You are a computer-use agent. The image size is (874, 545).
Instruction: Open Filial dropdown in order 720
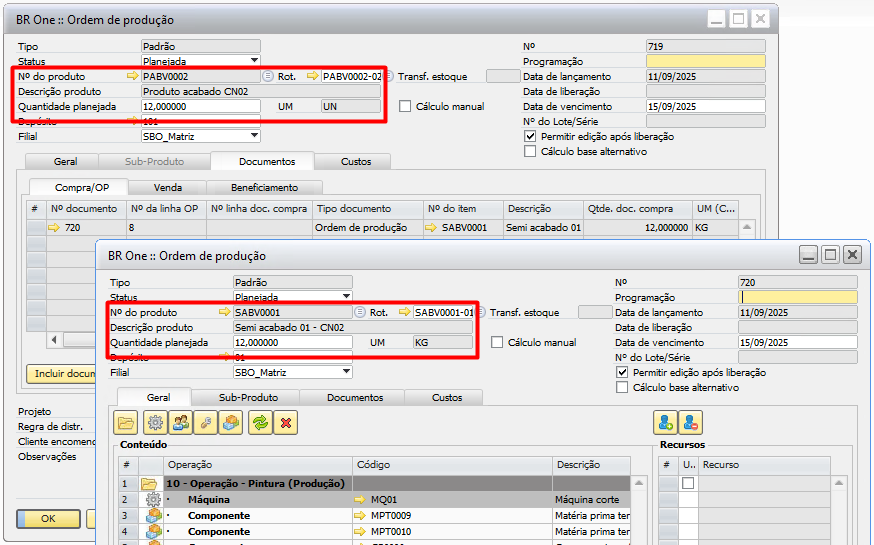coord(346,372)
